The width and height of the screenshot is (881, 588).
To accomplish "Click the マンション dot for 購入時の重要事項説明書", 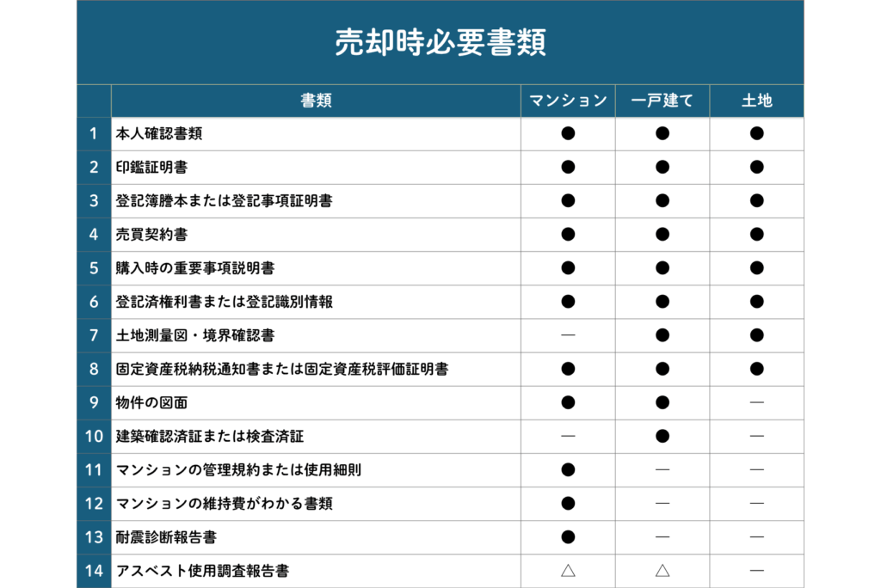I will [x=568, y=268].
